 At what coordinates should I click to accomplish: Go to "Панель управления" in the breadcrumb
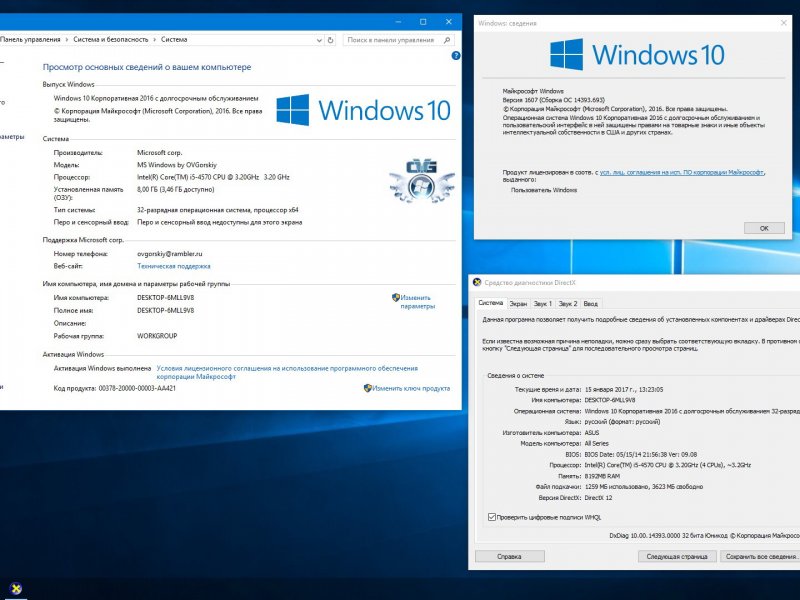[x=30, y=40]
